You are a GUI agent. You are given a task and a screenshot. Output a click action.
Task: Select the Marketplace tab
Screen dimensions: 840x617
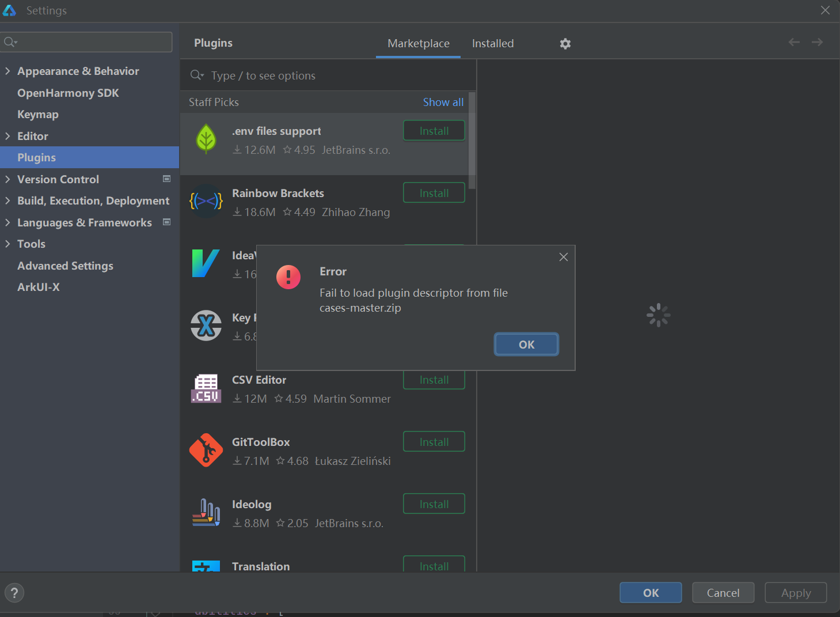pyautogui.click(x=418, y=44)
